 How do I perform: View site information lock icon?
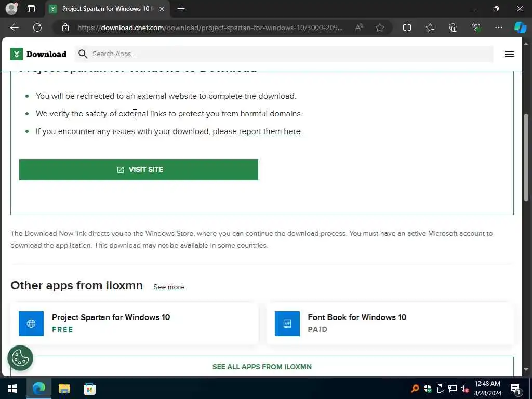[x=65, y=28]
